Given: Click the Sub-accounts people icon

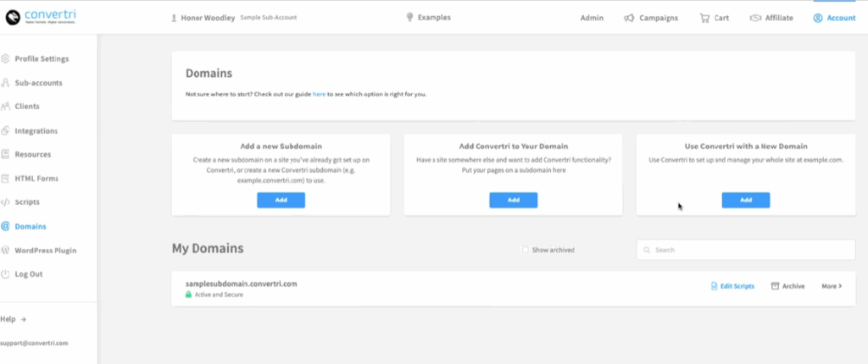Looking at the screenshot, I should click(x=6, y=83).
